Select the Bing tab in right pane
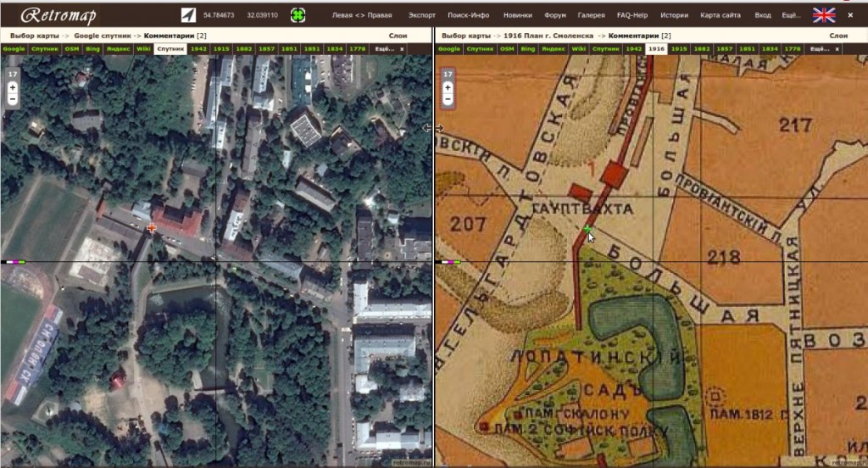 (528, 48)
